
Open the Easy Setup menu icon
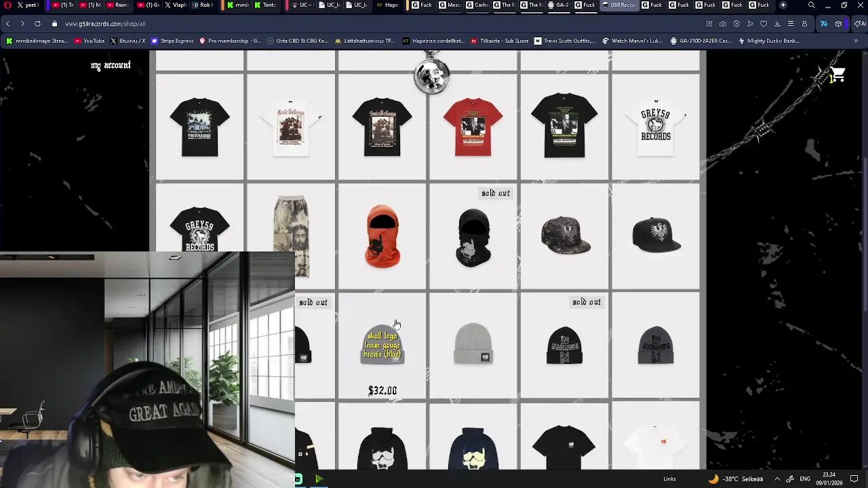[x=791, y=24]
